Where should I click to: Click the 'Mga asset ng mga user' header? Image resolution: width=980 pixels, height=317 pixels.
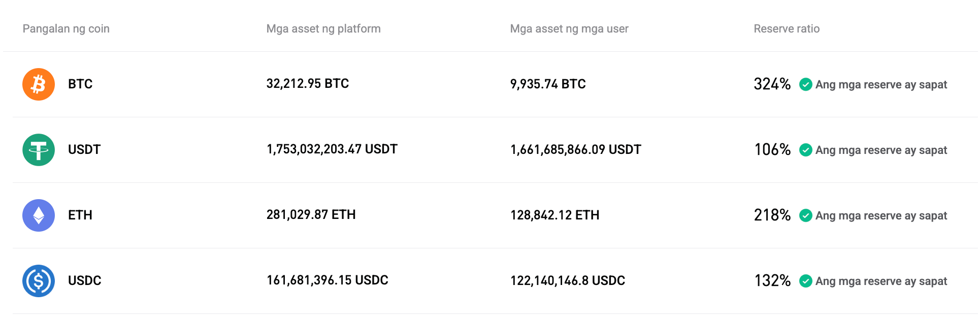pos(569,28)
